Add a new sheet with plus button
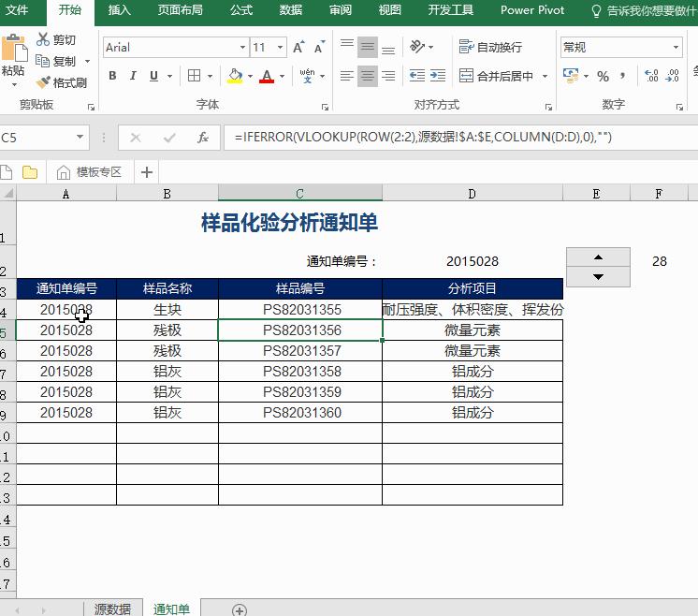 [239, 609]
